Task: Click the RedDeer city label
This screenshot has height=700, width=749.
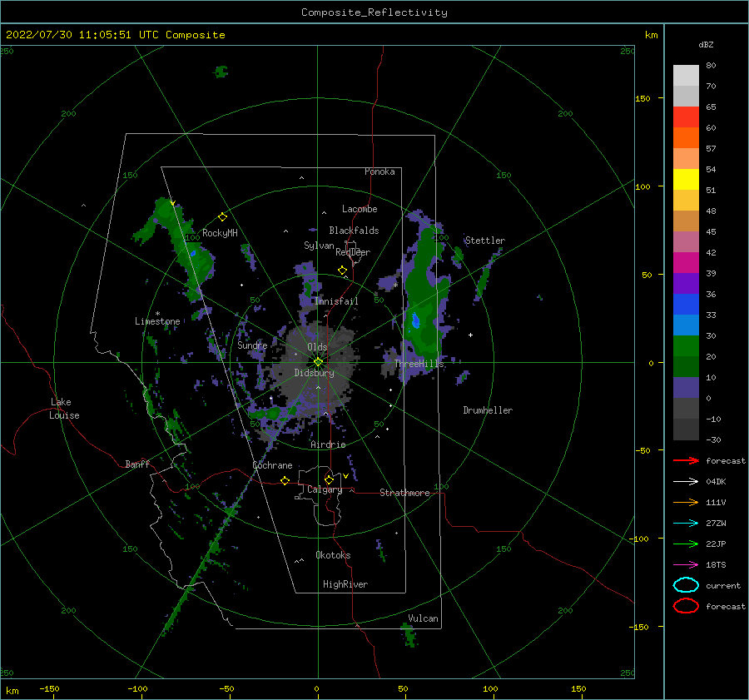Action: pyautogui.click(x=353, y=252)
